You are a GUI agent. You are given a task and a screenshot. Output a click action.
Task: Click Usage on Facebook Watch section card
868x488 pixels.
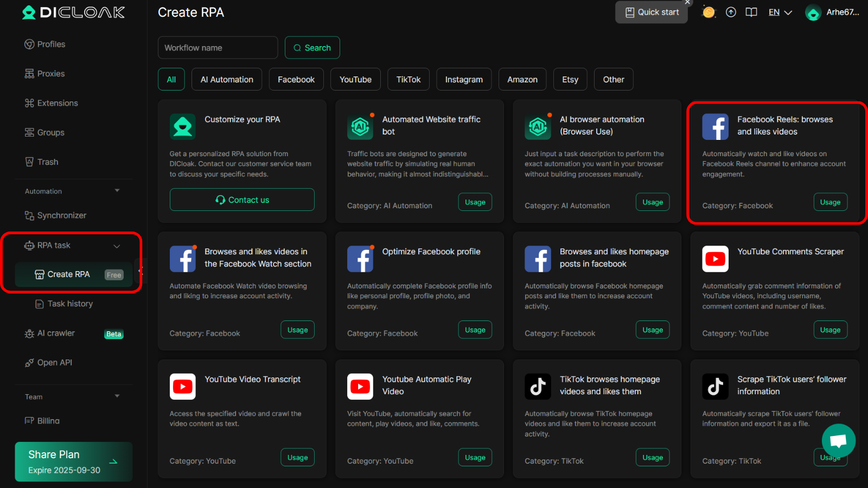298,330
